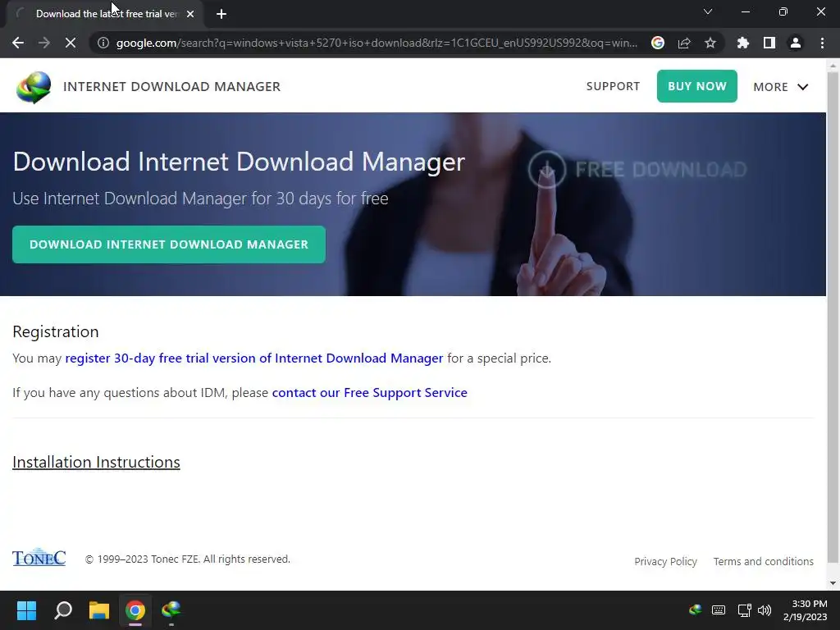Click the 1999–2023 Tonec FZE copyright text
This screenshot has height=630, width=840.
click(x=188, y=559)
